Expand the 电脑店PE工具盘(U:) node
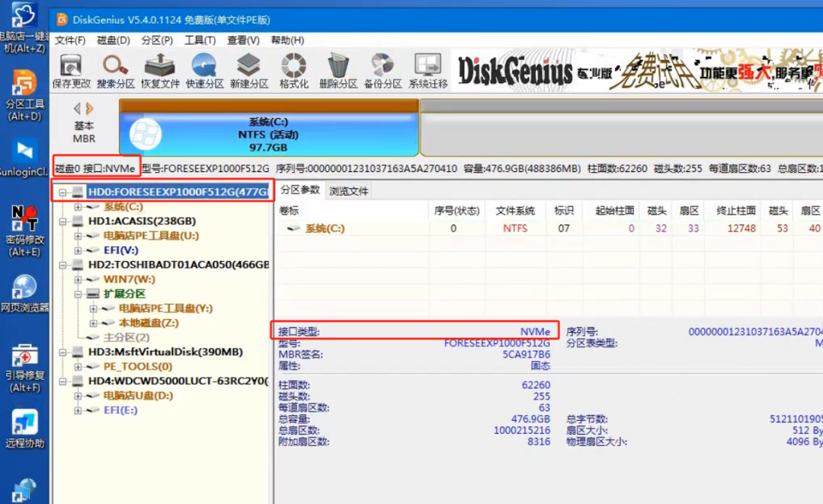 tap(78, 236)
